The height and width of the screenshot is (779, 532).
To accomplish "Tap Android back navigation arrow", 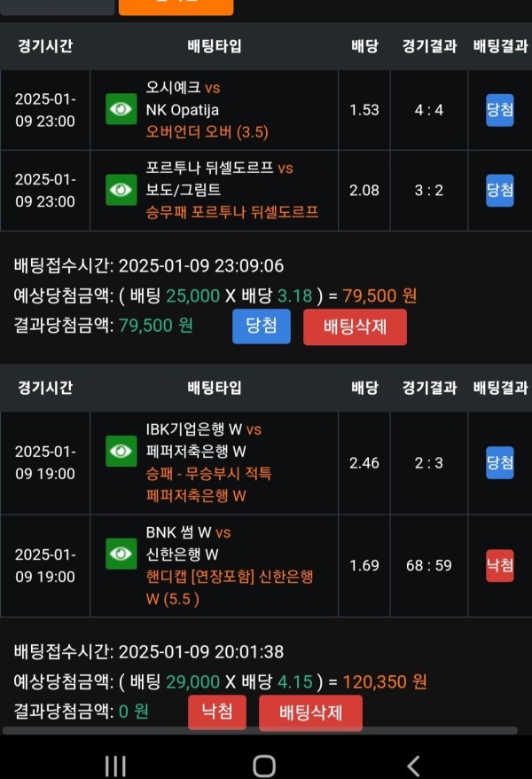I will [413, 766].
